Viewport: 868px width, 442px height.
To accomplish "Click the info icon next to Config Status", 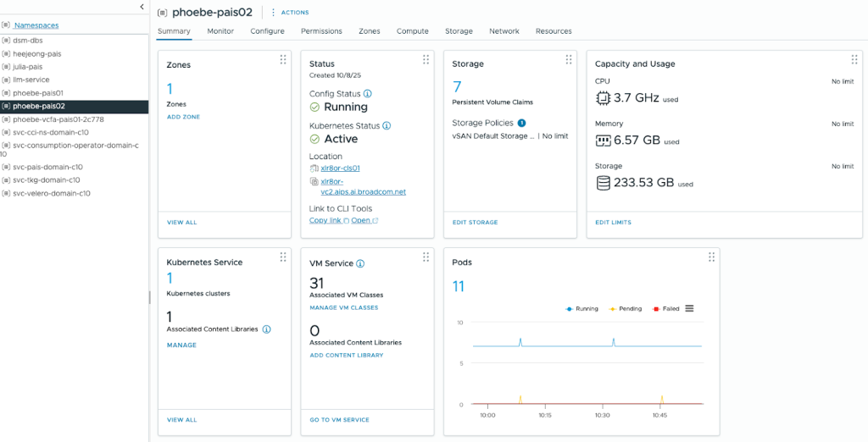I will tap(367, 94).
